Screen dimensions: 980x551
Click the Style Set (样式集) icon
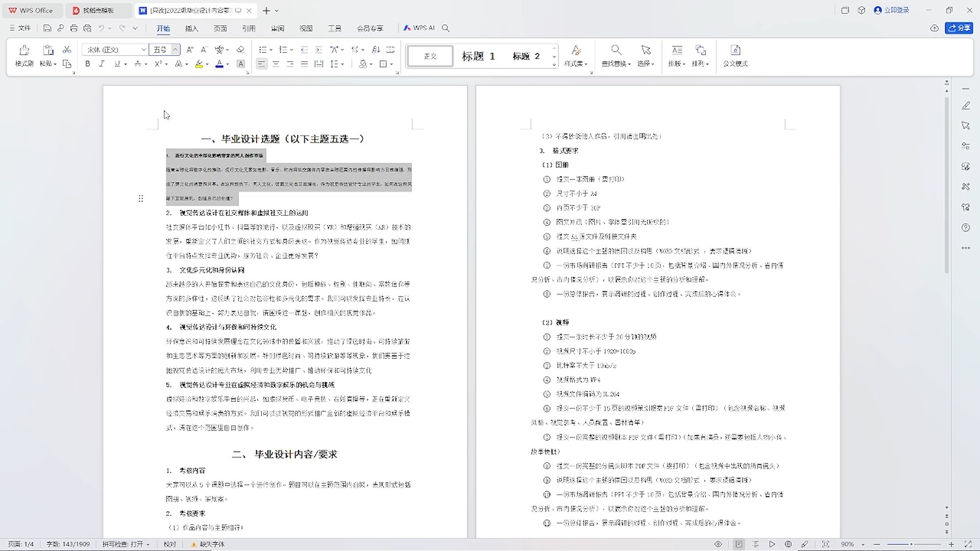[x=576, y=50]
